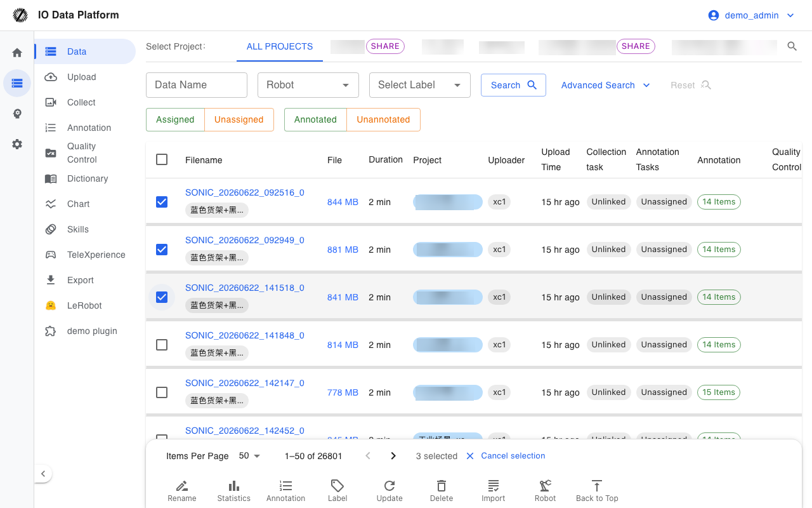Click 15 Items annotation badge
This screenshot has width=812, height=508.
click(719, 392)
